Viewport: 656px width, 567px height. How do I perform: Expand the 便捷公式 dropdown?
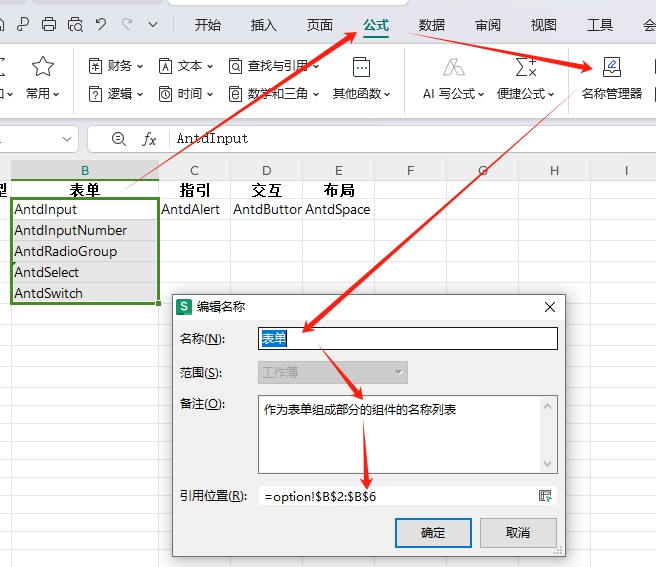(525, 94)
